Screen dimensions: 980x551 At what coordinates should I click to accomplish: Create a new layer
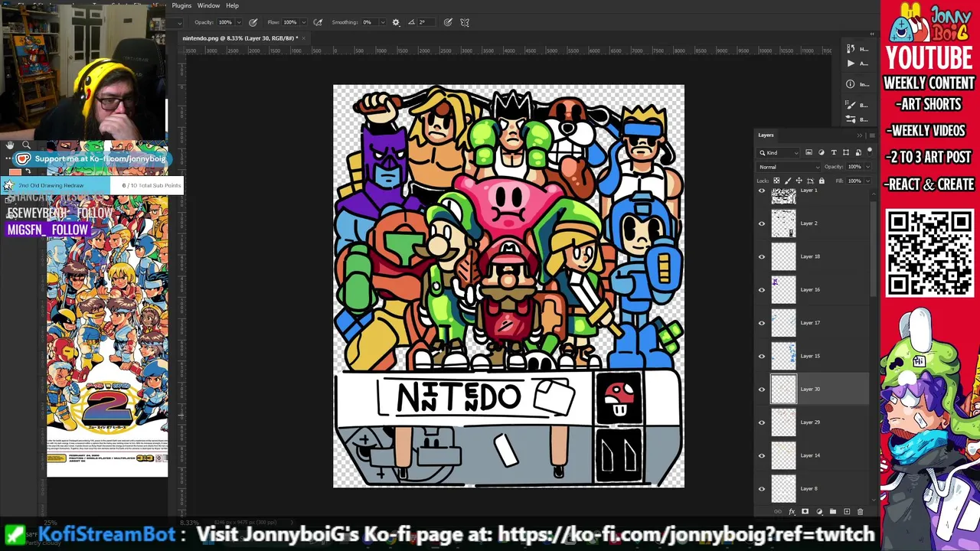pyautogui.click(x=847, y=512)
